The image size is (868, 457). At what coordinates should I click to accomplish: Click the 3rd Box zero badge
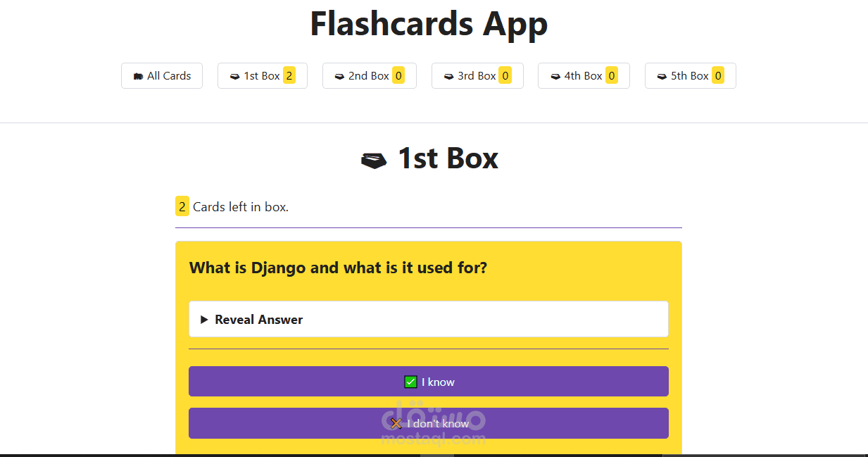[x=505, y=76]
